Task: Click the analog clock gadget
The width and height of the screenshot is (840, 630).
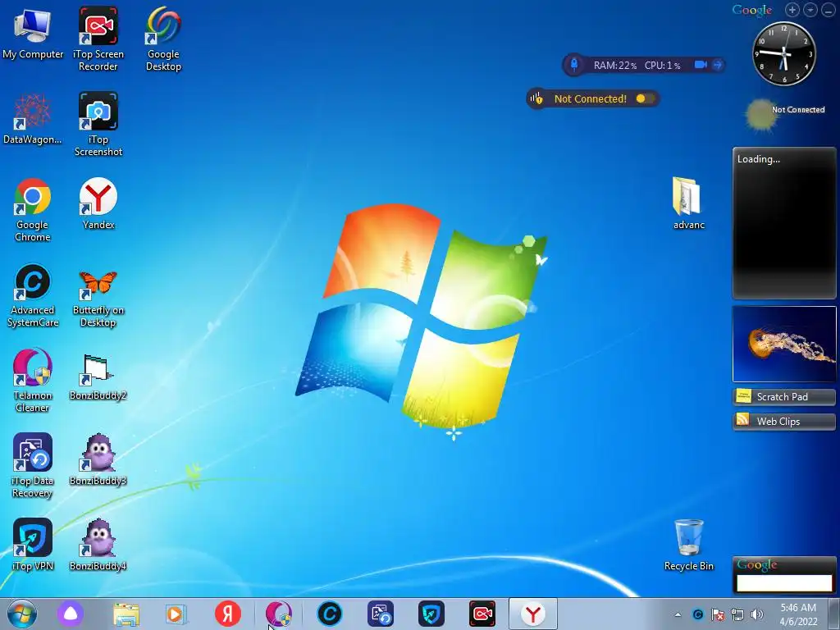Action: click(783, 53)
